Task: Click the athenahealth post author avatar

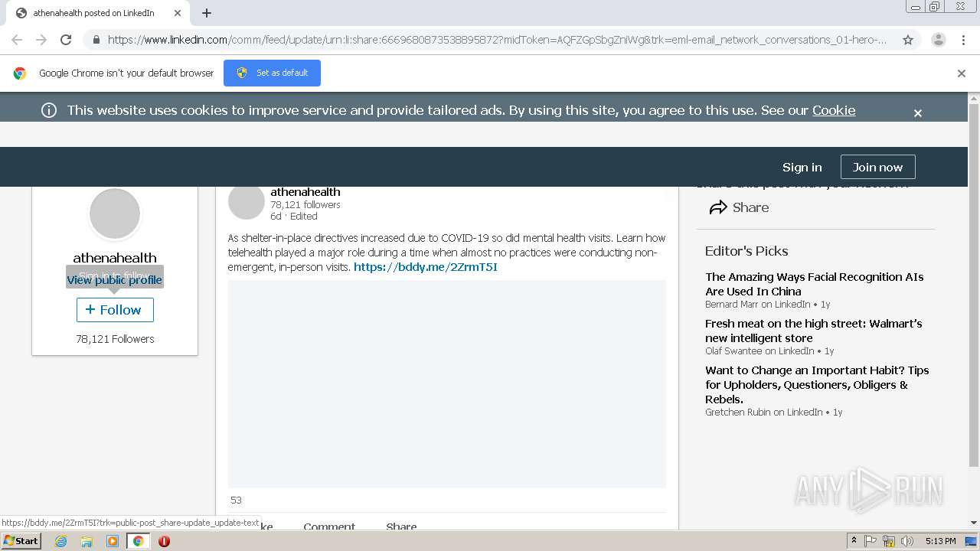Action: click(x=247, y=202)
